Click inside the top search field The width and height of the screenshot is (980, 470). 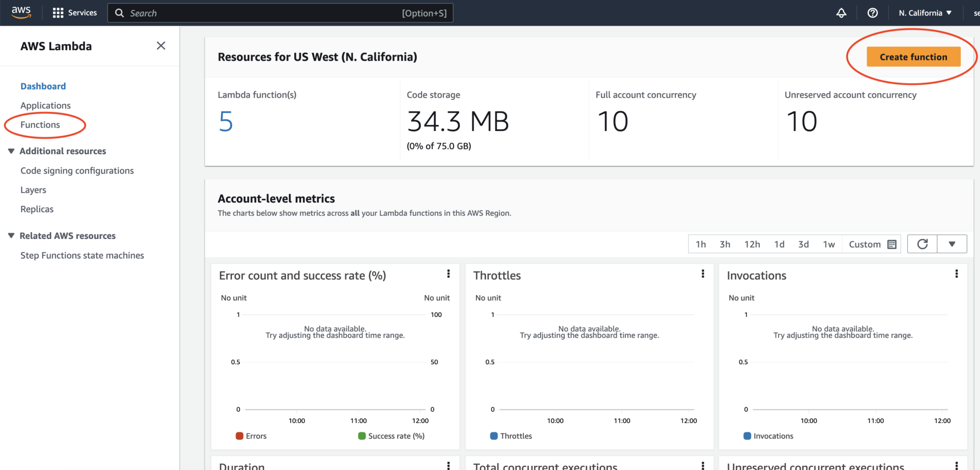click(280, 13)
